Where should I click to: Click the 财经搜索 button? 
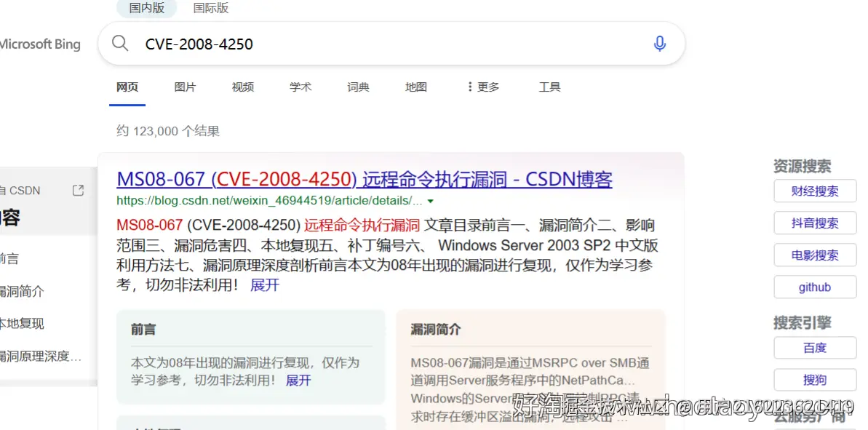point(815,191)
